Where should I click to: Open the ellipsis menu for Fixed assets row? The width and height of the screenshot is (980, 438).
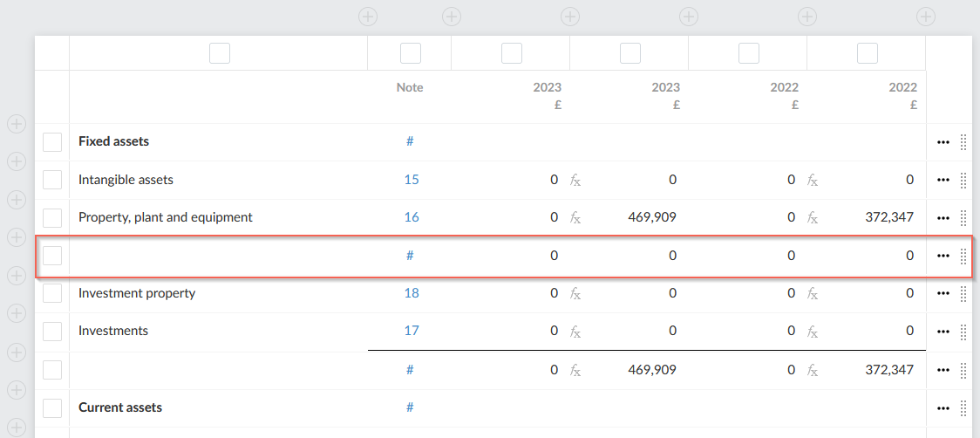pyautogui.click(x=943, y=142)
